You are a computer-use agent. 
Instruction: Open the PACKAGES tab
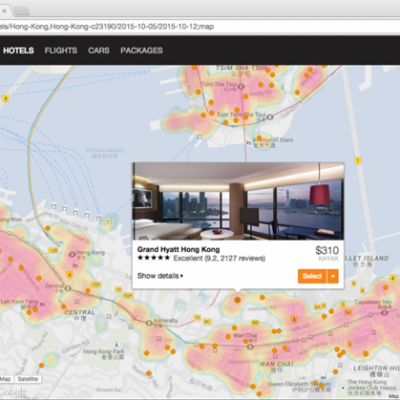click(142, 50)
